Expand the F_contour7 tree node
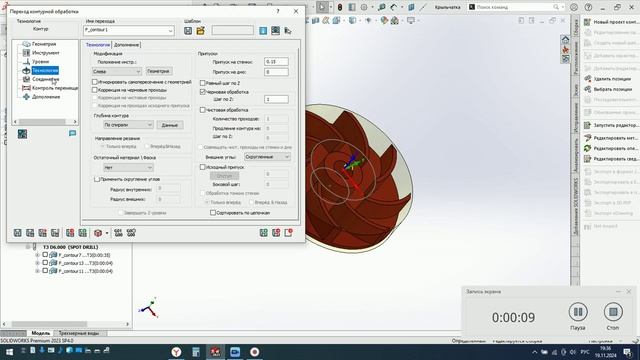 38,255
